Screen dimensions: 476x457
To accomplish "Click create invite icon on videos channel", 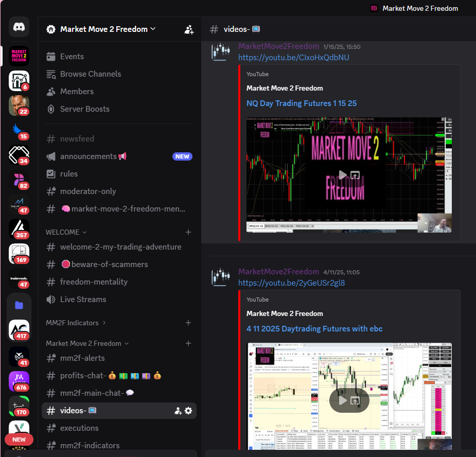I will [x=178, y=411].
